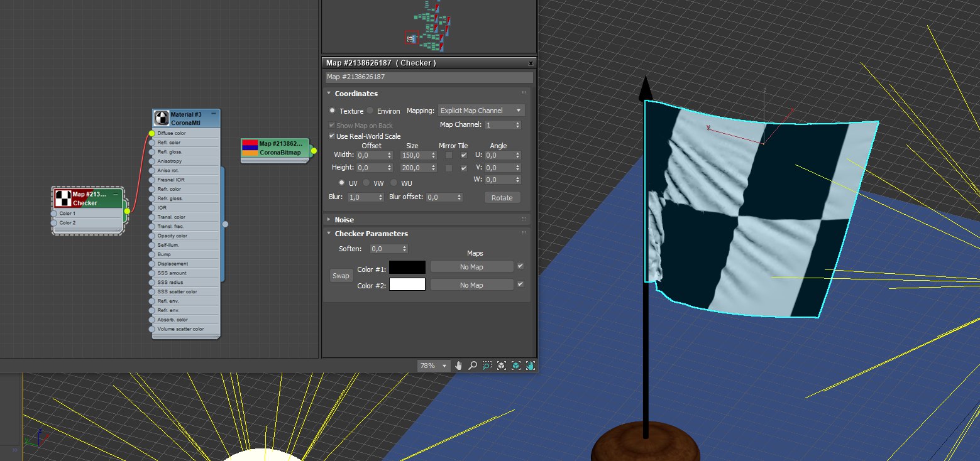Click the Material #3 sphere preview icon
This screenshot has width=980, height=461.
162,118
